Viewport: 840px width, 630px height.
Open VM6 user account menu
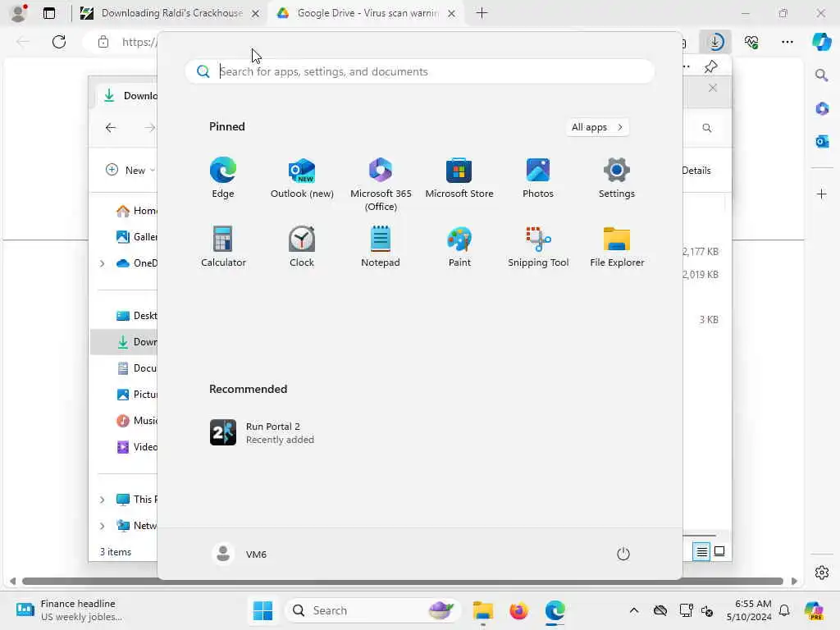click(x=239, y=554)
